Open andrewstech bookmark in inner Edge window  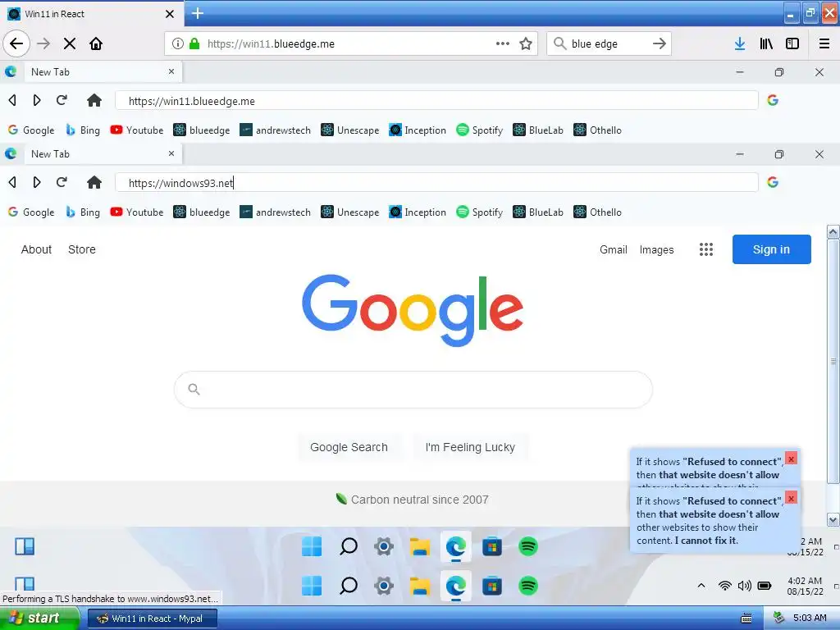point(275,212)
